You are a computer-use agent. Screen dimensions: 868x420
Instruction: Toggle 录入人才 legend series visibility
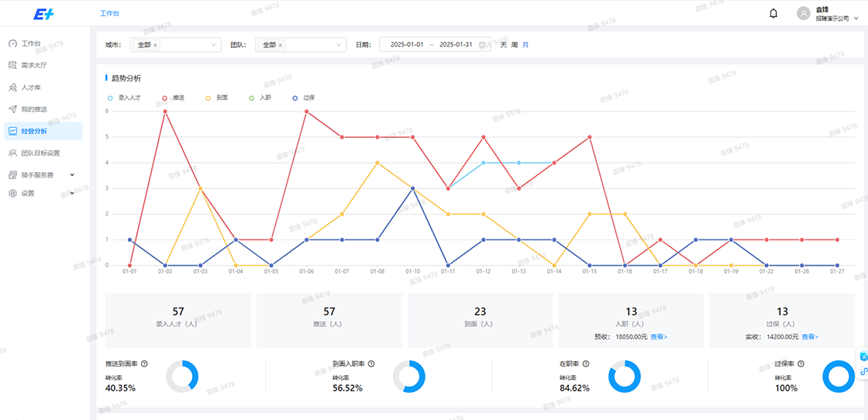[124, 98]
